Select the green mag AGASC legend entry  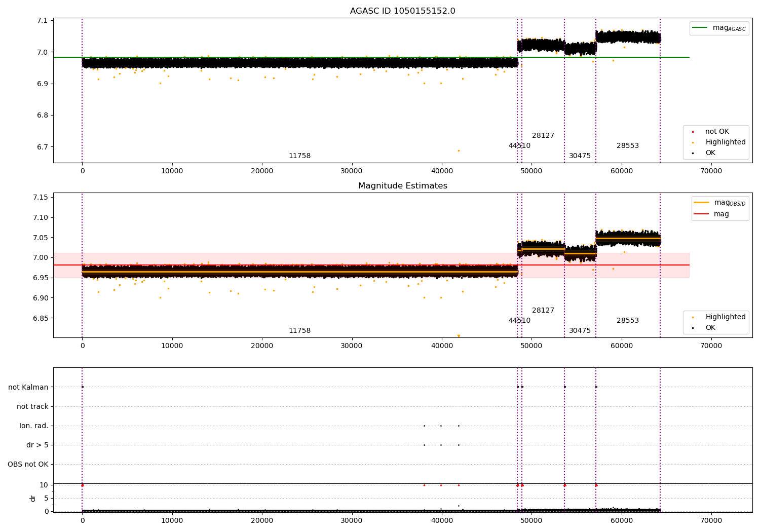point(719,28)
